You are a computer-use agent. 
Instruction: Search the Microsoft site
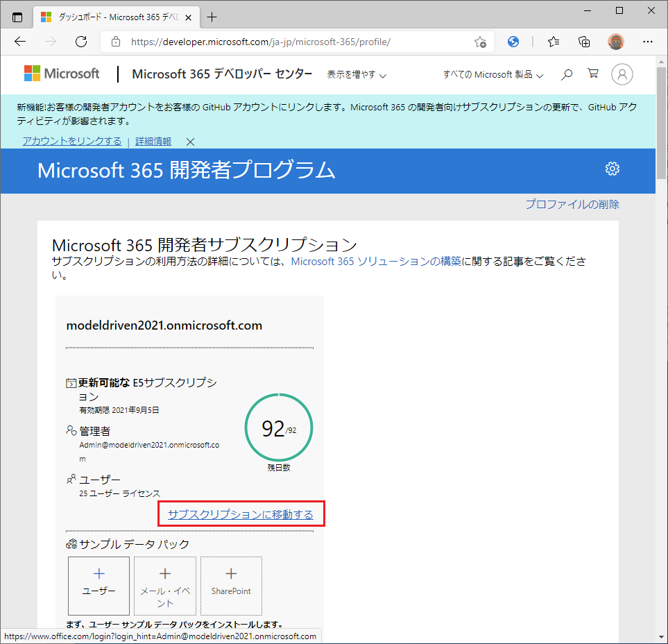pos(567,74)
